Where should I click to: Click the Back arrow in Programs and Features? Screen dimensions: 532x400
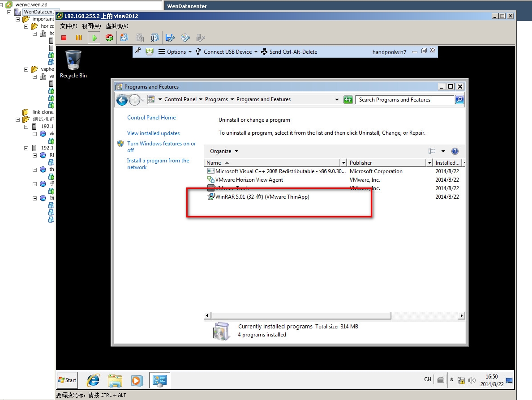122,100
